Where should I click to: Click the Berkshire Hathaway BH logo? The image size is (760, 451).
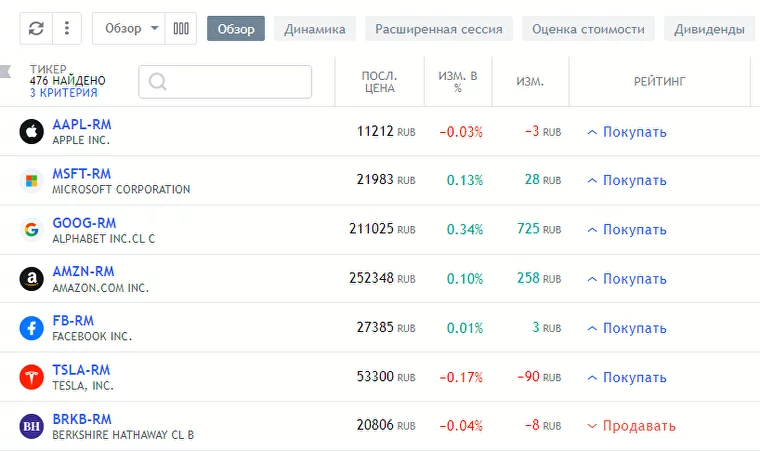pos(32,426)
